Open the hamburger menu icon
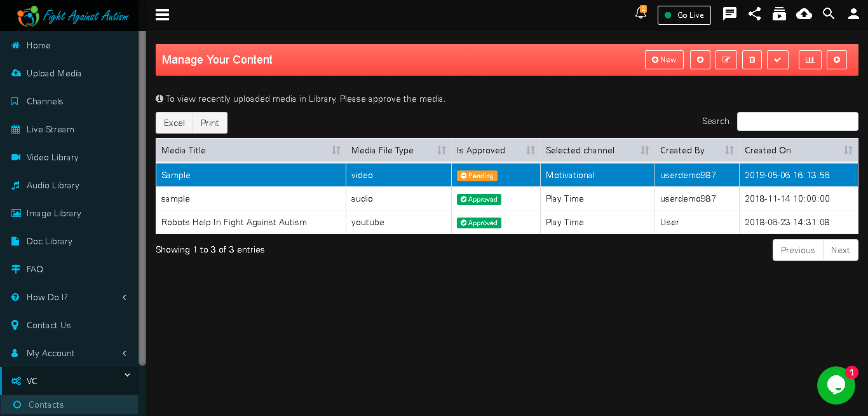The width and height of the screenshot is (868, 416). point(162,15)
